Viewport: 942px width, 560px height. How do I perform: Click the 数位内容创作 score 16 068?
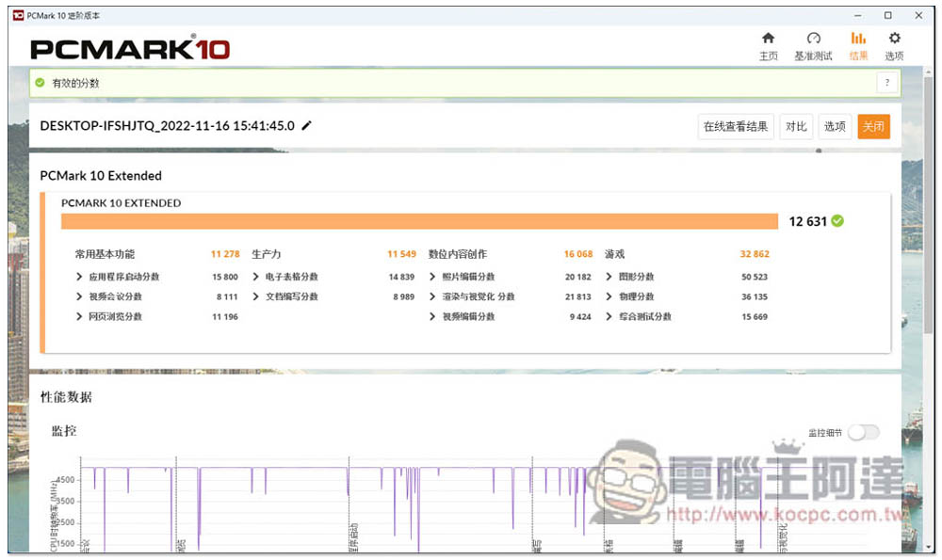tap(578, 254)
